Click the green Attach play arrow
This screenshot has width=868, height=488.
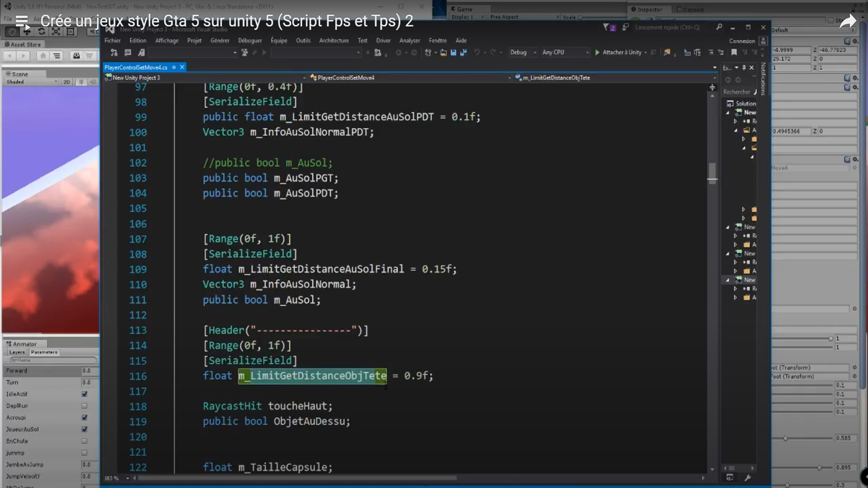click(x=597, y=52)
